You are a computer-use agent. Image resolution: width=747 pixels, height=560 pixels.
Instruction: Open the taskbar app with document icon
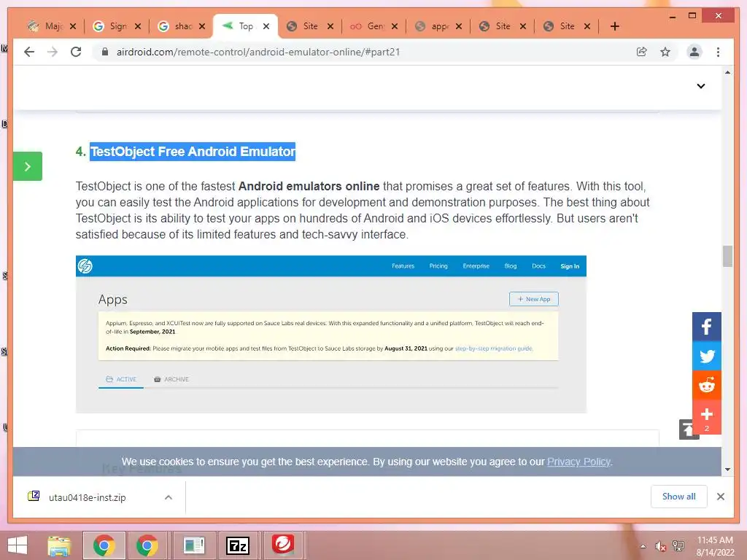[193, 545]
